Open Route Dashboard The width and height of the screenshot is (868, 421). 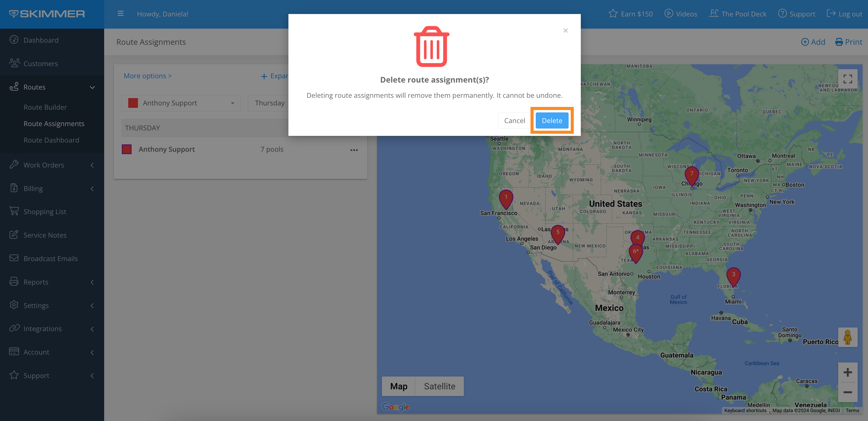[51, 140]
